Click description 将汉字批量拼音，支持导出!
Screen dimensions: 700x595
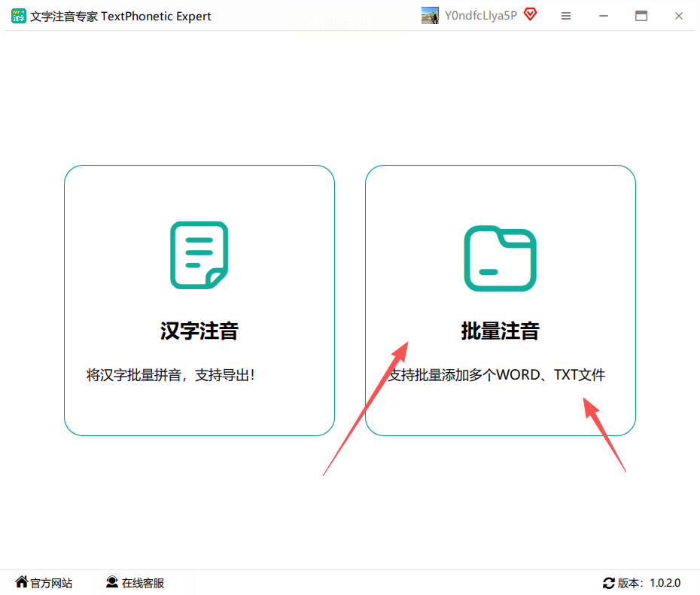tap(170, 375)
